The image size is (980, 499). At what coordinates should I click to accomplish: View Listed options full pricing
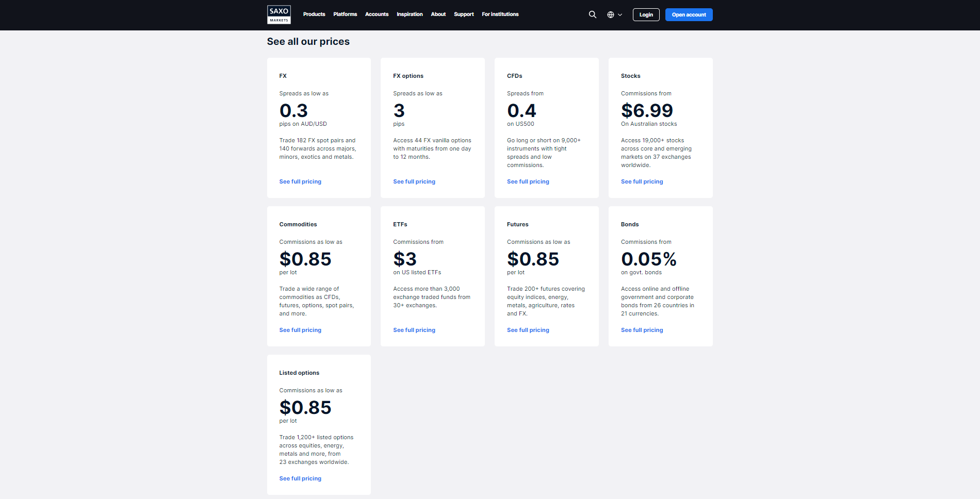pos(300,478)
